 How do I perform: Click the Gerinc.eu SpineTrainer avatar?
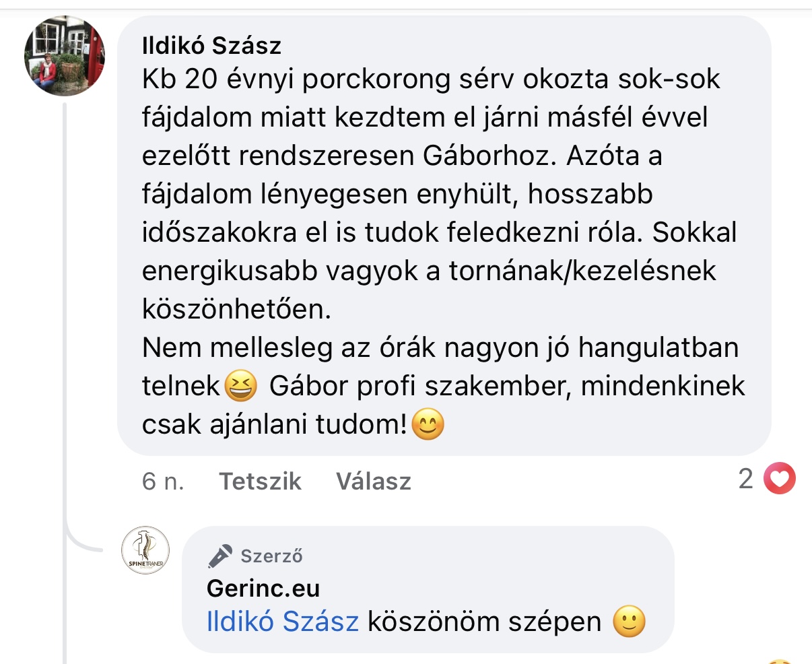coord(145,550)
